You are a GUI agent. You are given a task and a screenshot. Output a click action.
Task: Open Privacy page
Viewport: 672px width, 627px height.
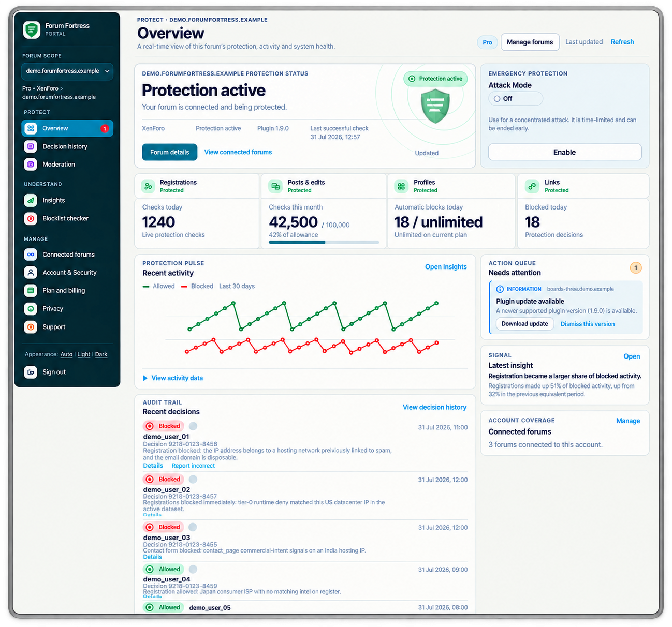[x=67, y=309]
